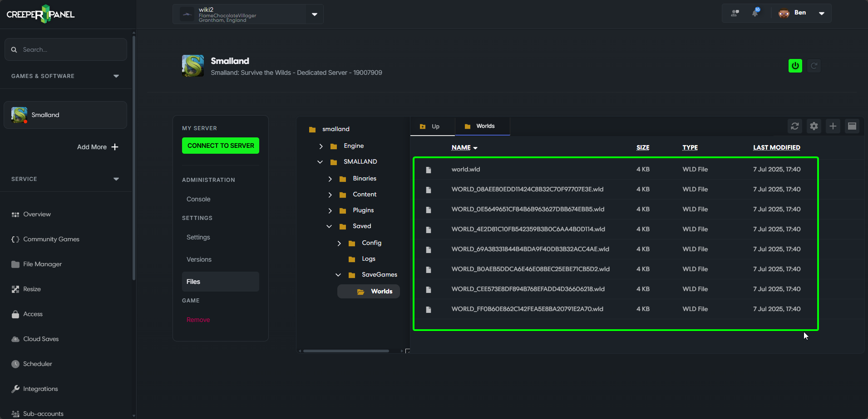Click the CreeperPanel logo
868x419 pixels.
(40, 14)
